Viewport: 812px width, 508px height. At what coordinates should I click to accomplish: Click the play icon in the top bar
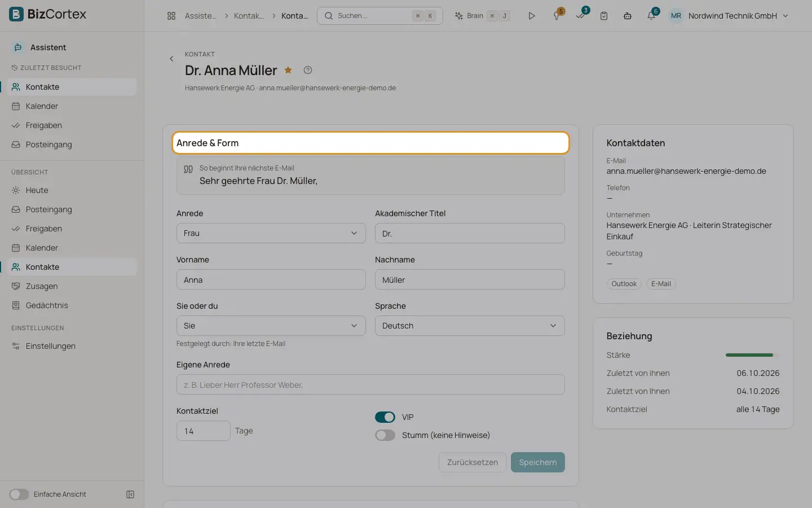531,16
